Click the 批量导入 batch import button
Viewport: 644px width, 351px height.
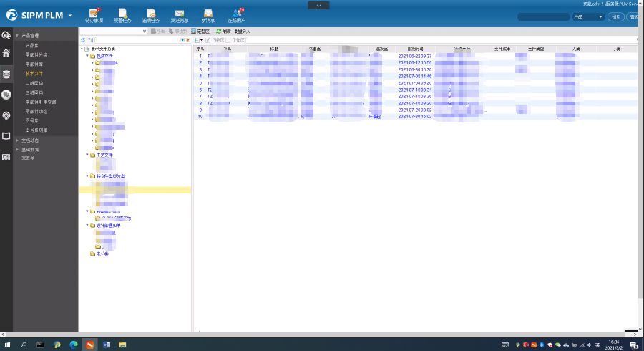coord(243,32)
